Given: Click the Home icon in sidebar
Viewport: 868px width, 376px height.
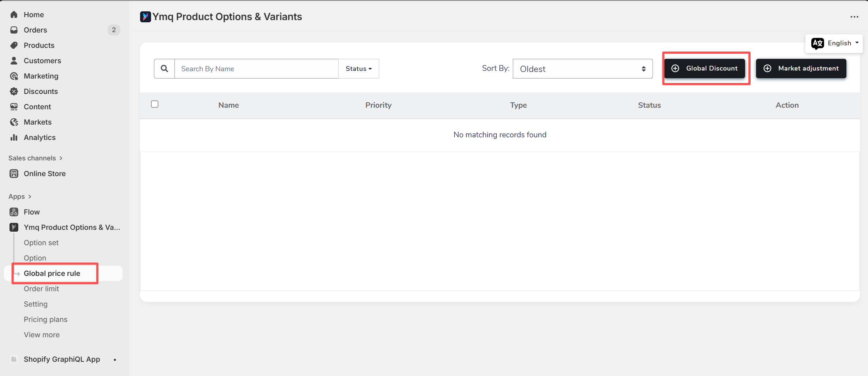Looking at the screenshot, I should (14, 15).
